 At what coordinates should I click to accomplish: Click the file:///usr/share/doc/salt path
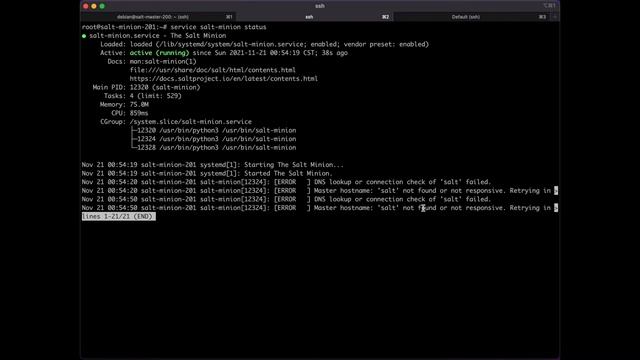213,70
